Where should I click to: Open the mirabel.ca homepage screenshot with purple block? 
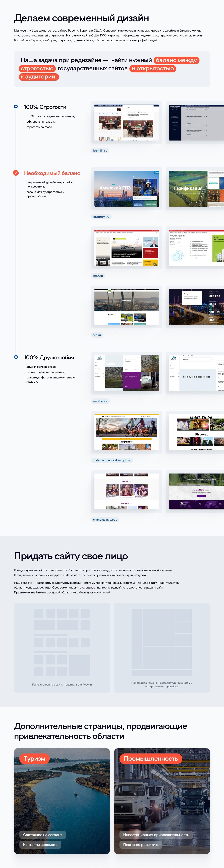pos(127,373)
